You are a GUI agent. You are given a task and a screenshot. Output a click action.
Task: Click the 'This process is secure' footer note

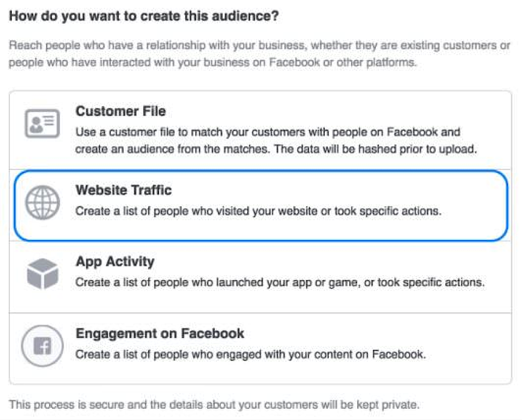pyautogui.click(x=214, y=404)
